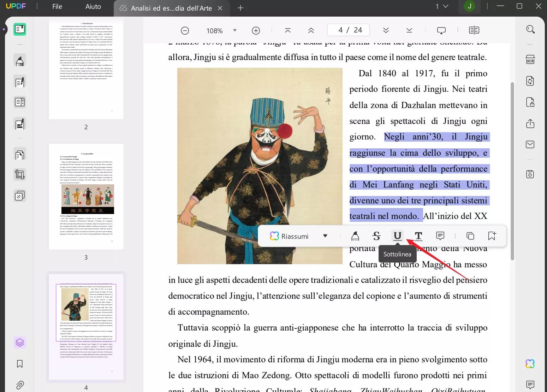Run OCR text recognition icon

coord(530,59)
